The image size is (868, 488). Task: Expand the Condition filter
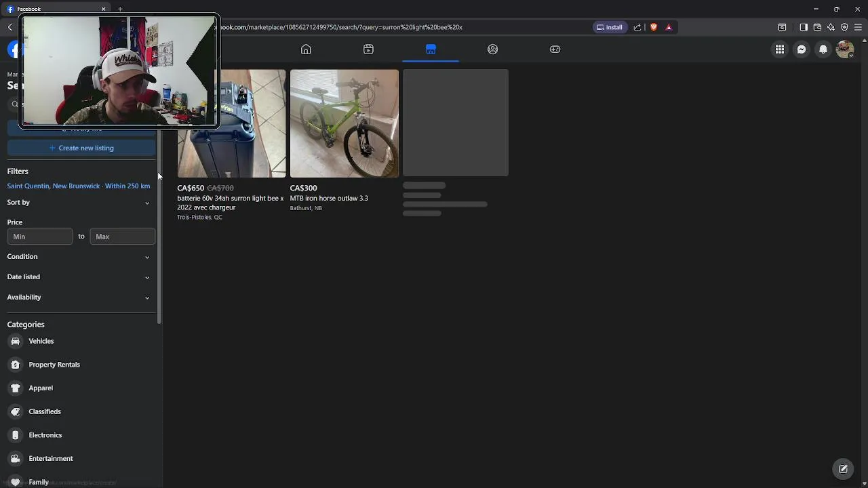coord(79,256)
